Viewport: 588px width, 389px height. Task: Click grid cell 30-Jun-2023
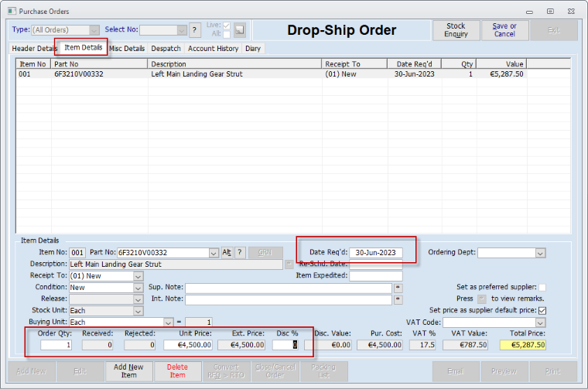click(414, 74)
